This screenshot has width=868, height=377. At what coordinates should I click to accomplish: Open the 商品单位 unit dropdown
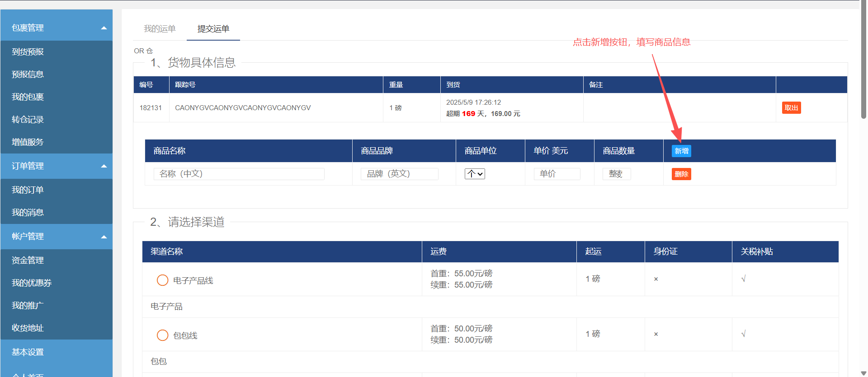click(475, 174)
